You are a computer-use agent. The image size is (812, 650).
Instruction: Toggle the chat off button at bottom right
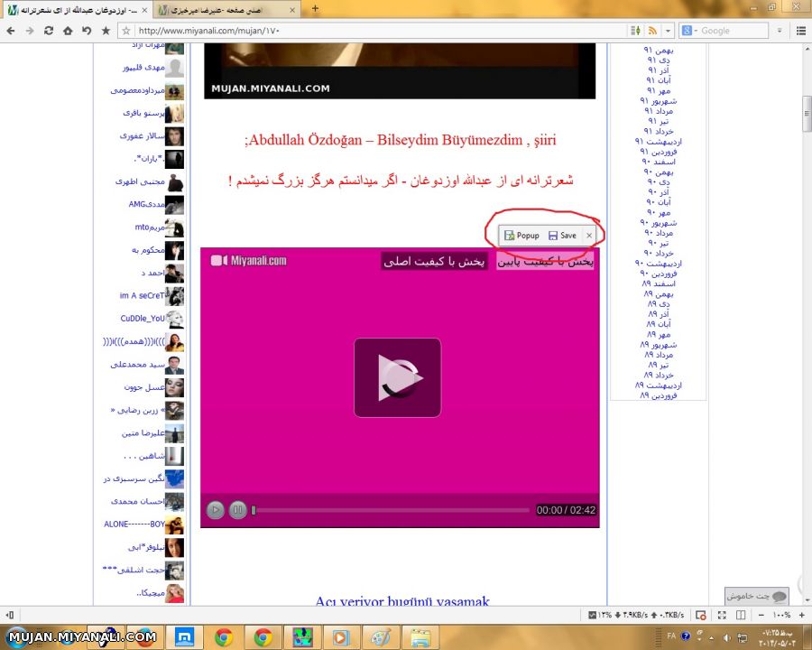[757, 596]
